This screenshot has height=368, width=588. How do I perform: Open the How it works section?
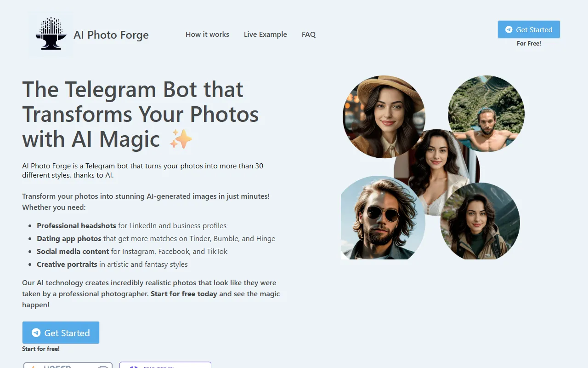tap(207, 34)
